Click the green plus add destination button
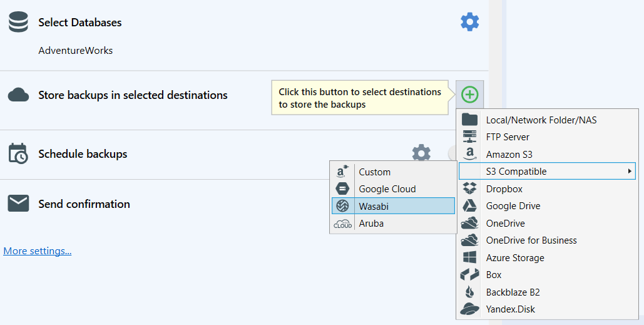The width and height of the screenshot is (644, 325). coord(469,95)
